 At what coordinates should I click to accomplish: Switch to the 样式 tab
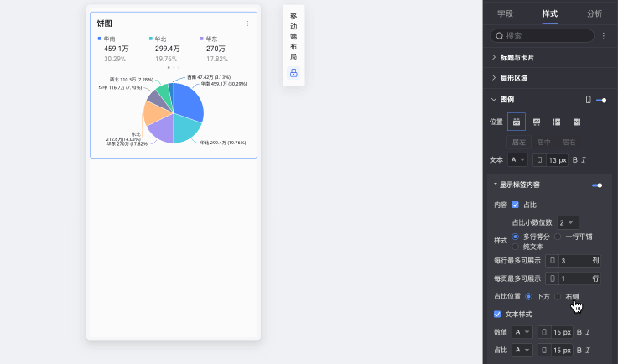click(549, 13)
